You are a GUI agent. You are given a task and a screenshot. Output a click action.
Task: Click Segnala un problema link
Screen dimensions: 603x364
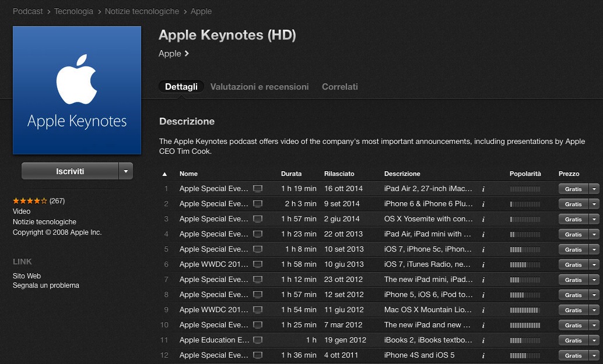point(45,285)
